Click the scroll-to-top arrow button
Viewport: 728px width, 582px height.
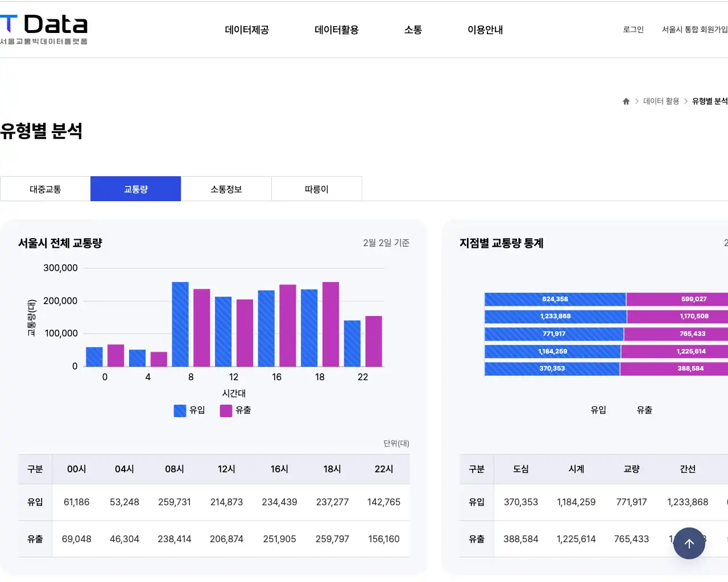(x=689, y=543)
